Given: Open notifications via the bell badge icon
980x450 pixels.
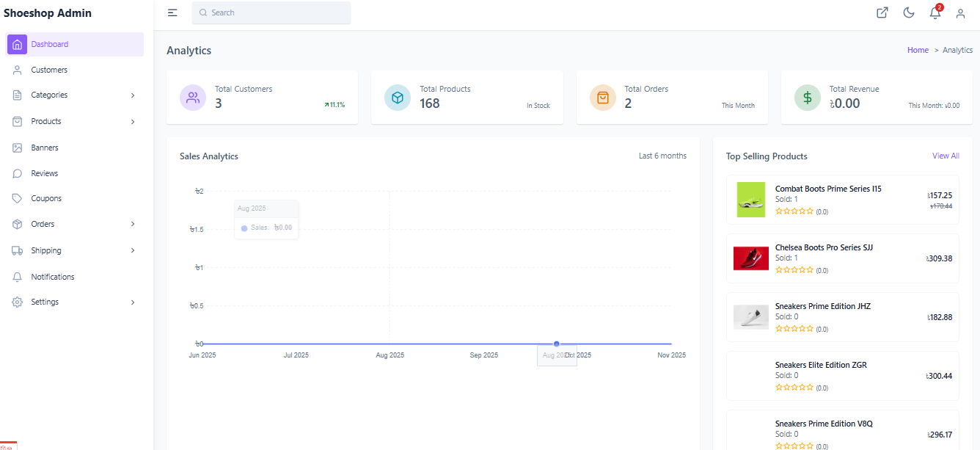Looking at the screenshot, I should [x=935, y=12].
